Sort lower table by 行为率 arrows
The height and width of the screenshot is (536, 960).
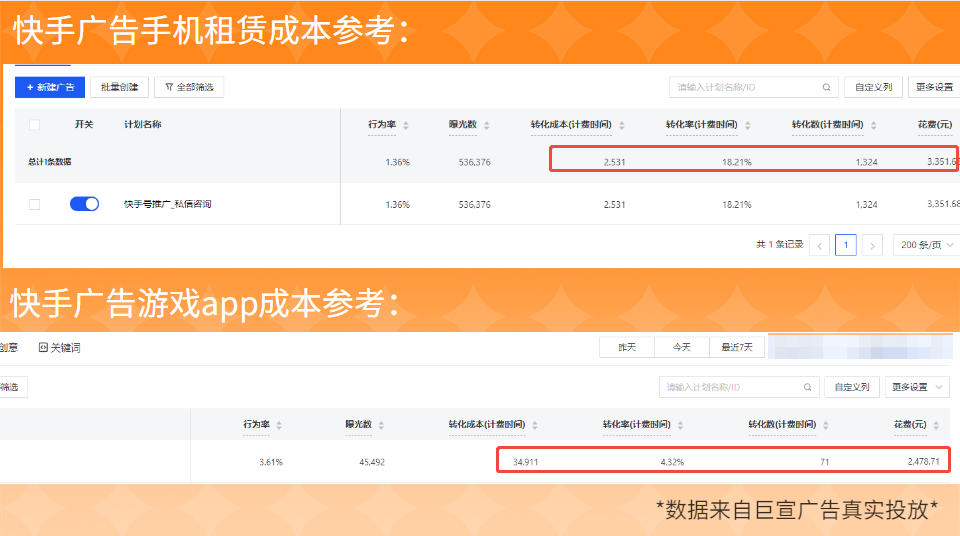(279, 425)
